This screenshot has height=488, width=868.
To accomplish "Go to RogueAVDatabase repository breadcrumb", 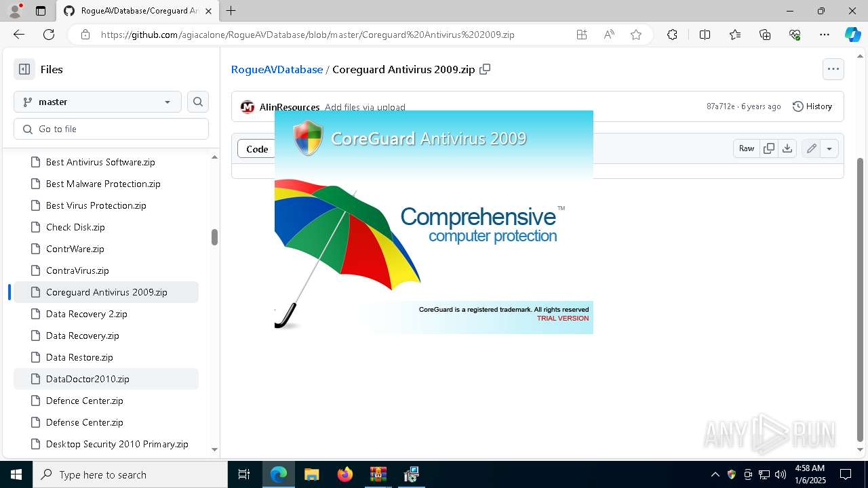I will pos(277,69).
